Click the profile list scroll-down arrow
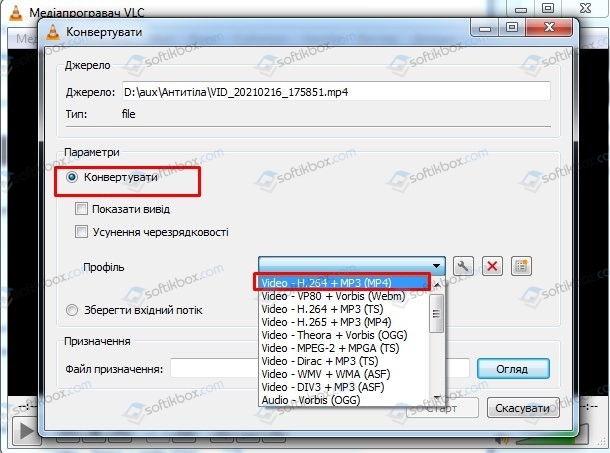Screen dimensions: 610x453 click(436, 398)
